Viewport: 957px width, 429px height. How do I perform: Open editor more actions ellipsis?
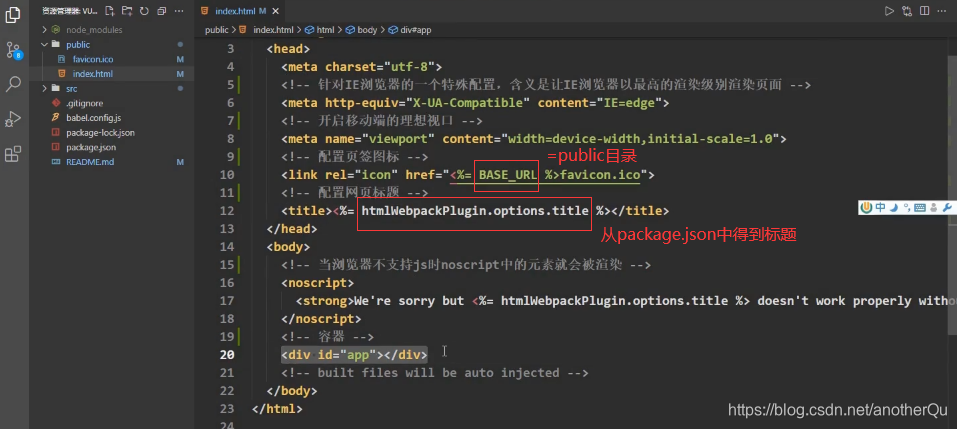[x=942, y=11]
